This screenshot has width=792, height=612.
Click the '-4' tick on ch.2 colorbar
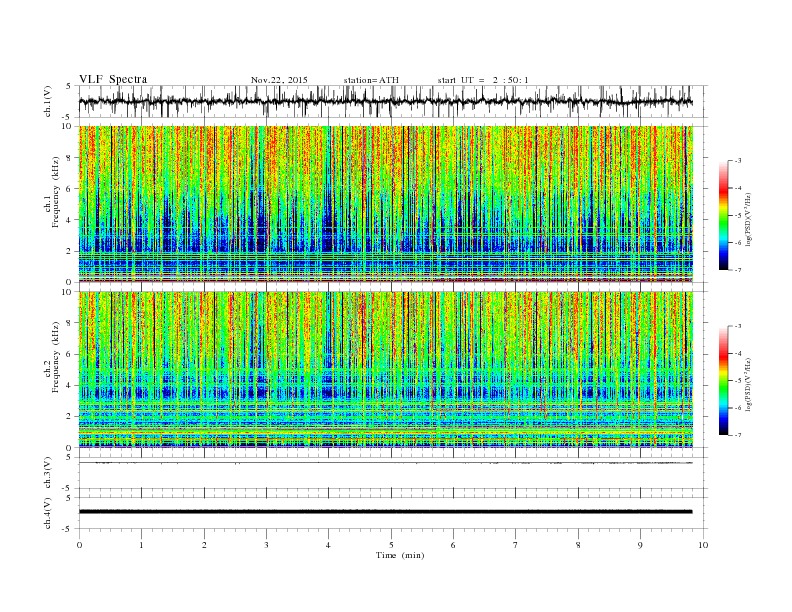pyautogui.click(x=738, y=353)
